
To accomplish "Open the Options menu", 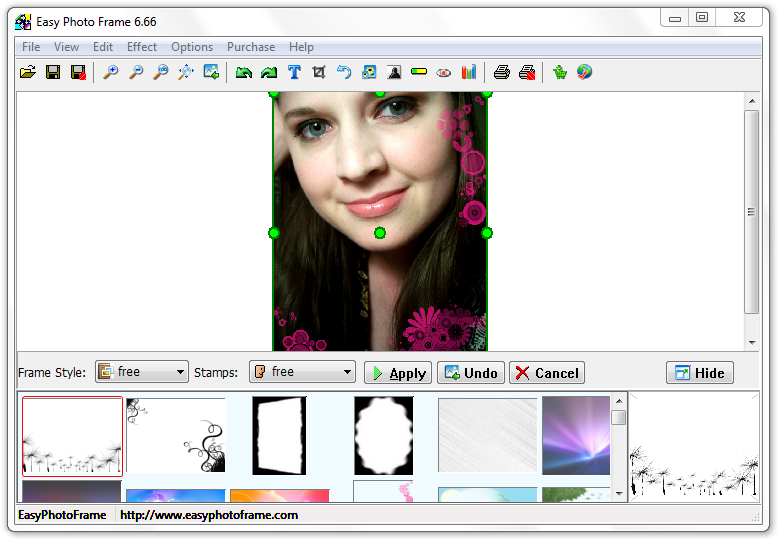I will [192, 47].
